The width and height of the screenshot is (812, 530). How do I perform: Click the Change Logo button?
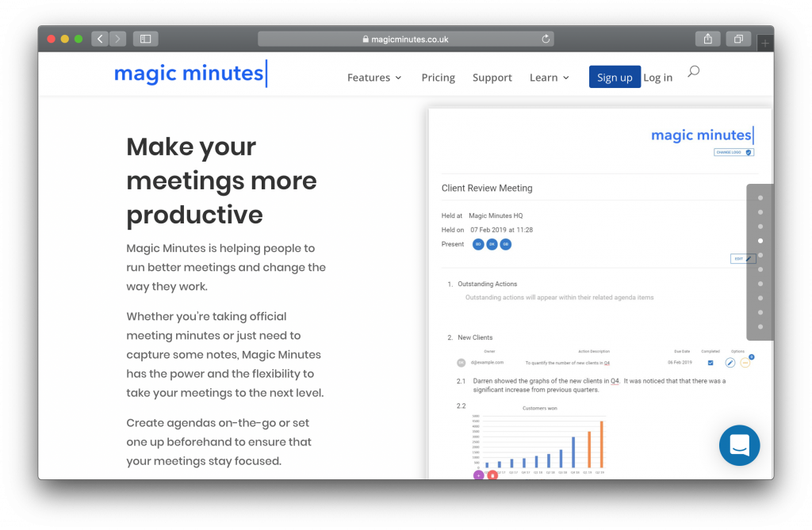pyautogui.click(x=733, y=152)
